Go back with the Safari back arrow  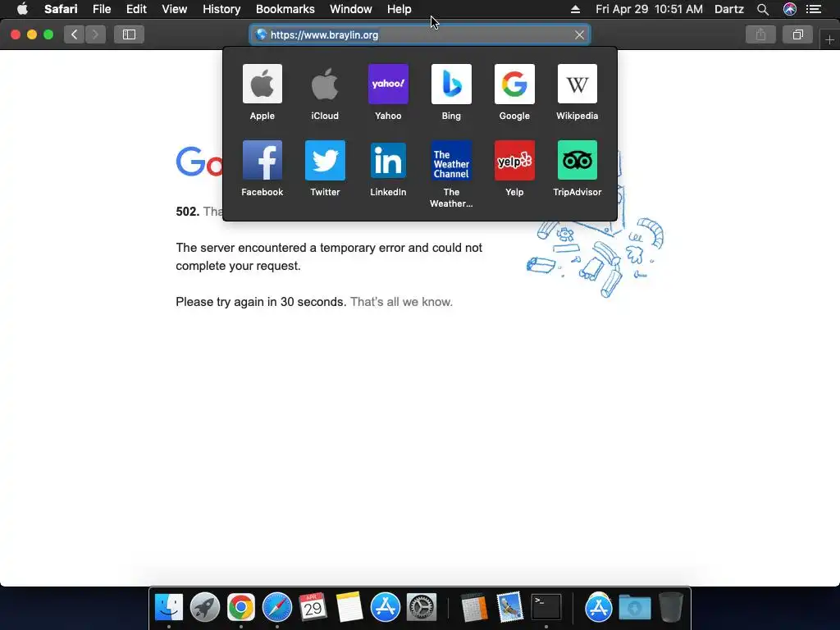[75, 34]
